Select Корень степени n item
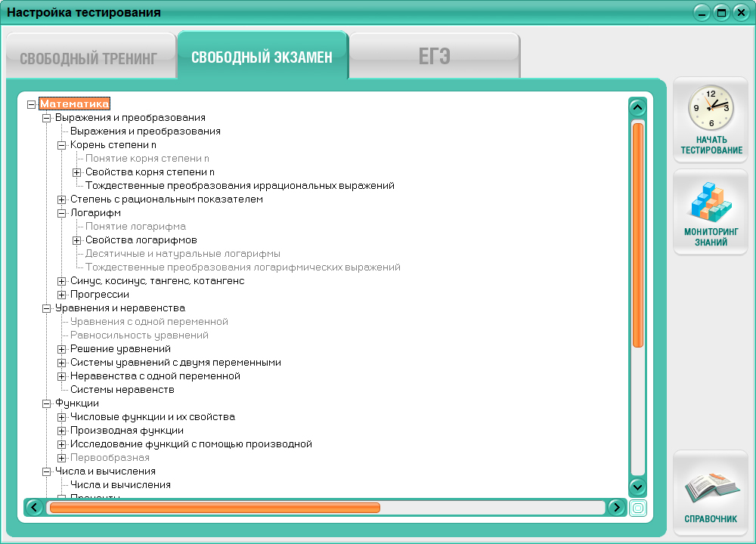The height and width of the screenshot is (544, 756). pos(113,144)
